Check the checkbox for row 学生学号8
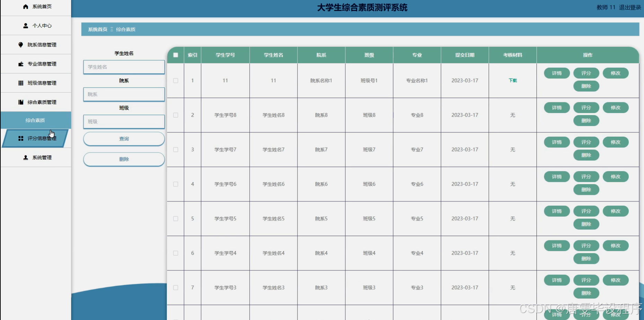The image size is (644, 320). coord(176,115)
